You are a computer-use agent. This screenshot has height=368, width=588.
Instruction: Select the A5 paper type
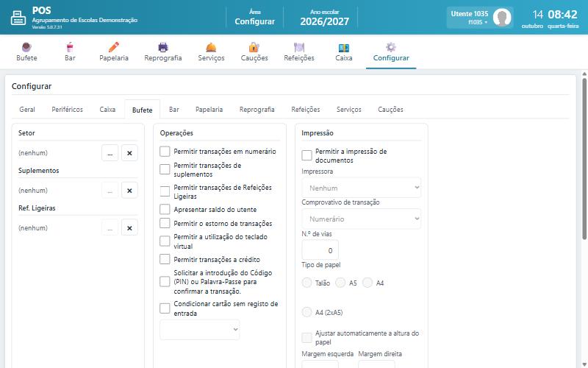point(340,283)
